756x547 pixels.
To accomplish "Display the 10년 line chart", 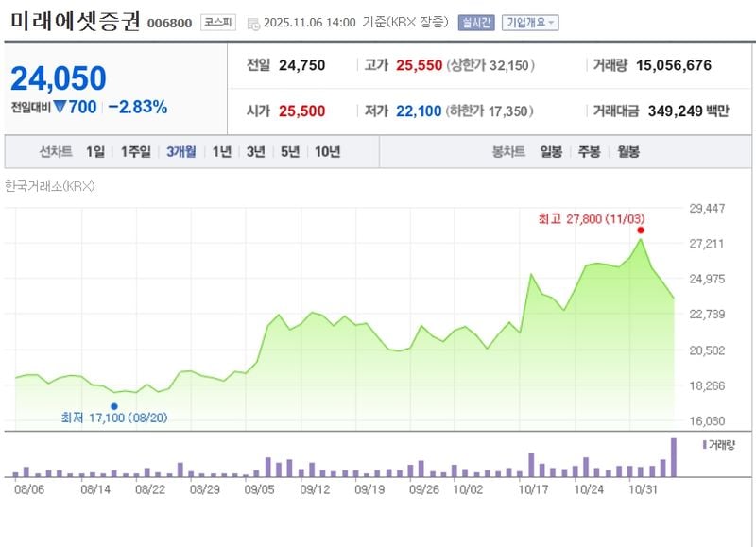I will coord(327,152).
